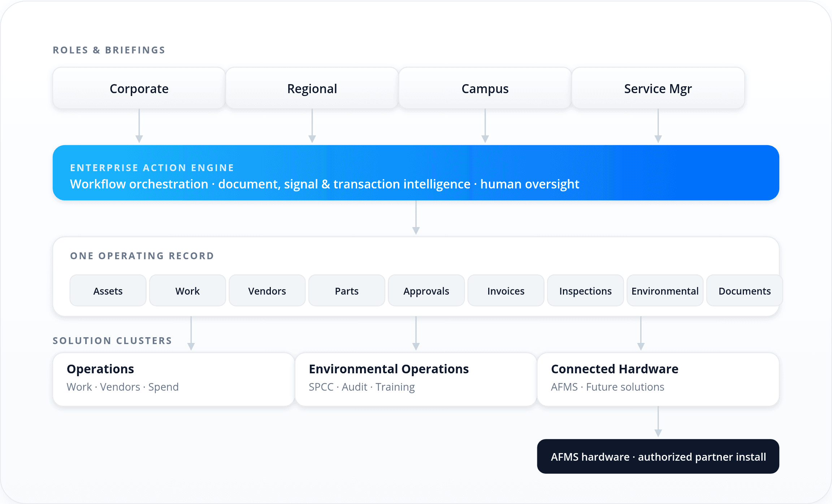
Task: Open the Work record category
Action: [x=187, y=291]
